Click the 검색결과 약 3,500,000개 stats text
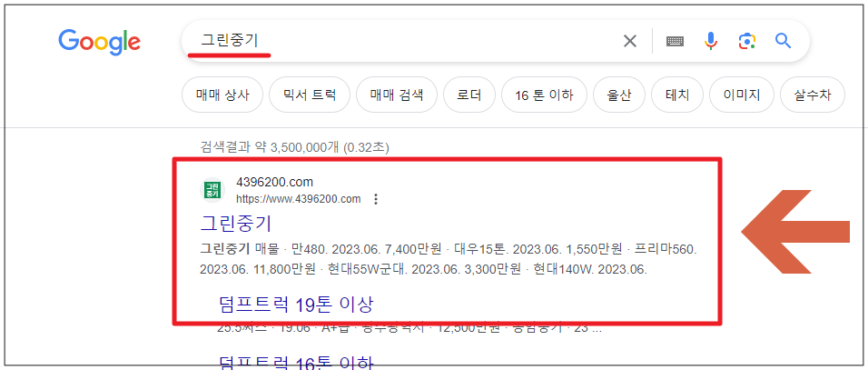Viewport: 868px width, 370px height. 294,147
